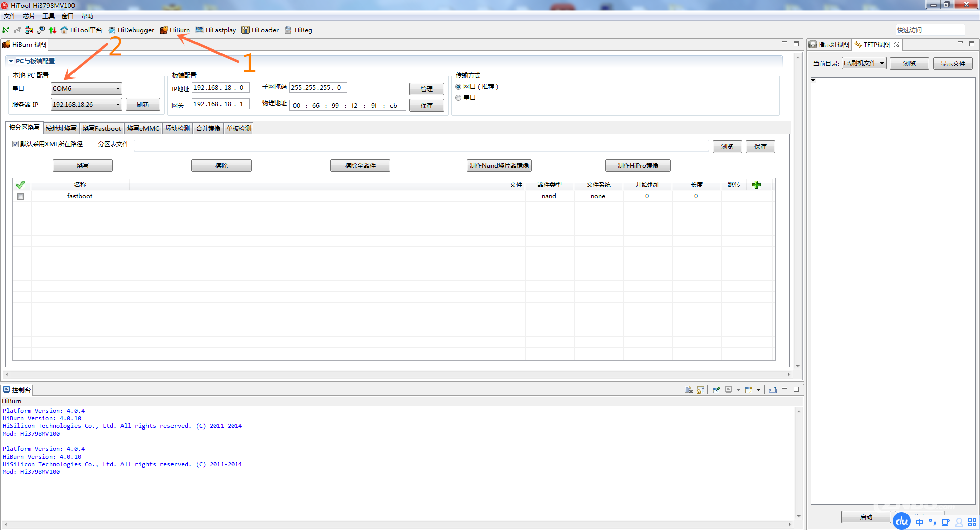The height and width of the screenshot is (530, 980).
Task: Open the HiLoader tool
Action: pos(260,30)
